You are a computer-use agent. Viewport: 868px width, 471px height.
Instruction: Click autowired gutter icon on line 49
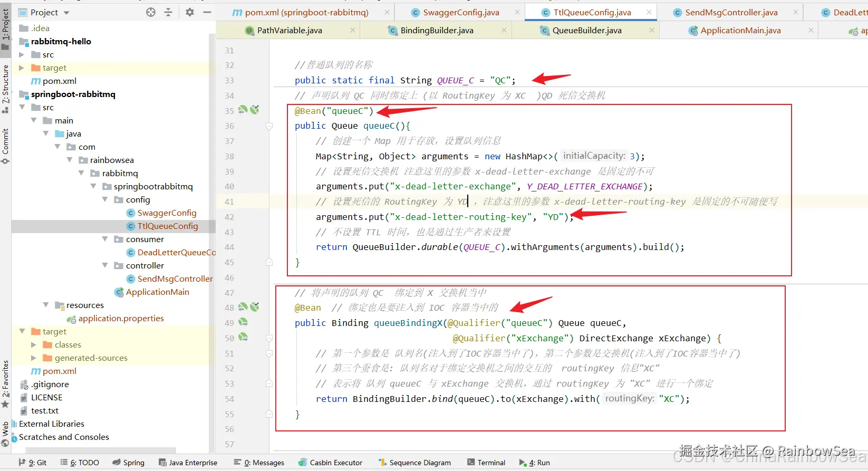pyautogui.click(x=243, y=322)
